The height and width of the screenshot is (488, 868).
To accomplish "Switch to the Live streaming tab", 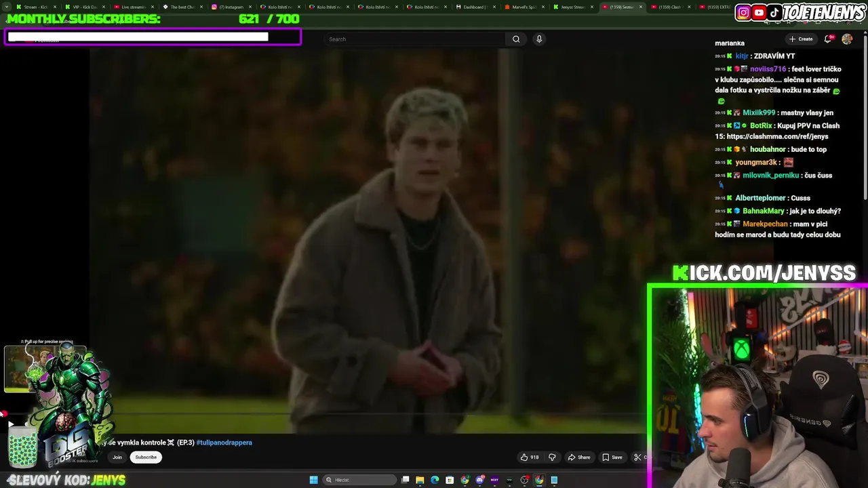I will point(133,7).
